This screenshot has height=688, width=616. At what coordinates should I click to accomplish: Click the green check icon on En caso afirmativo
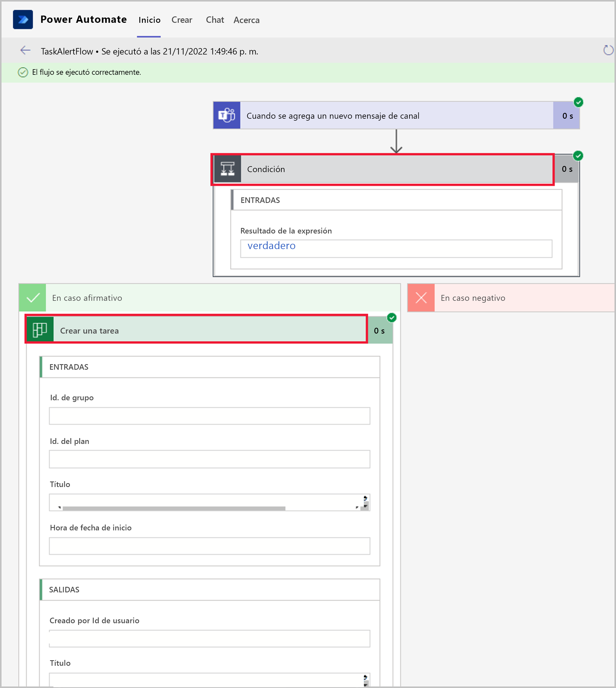(x=33, y=298)
